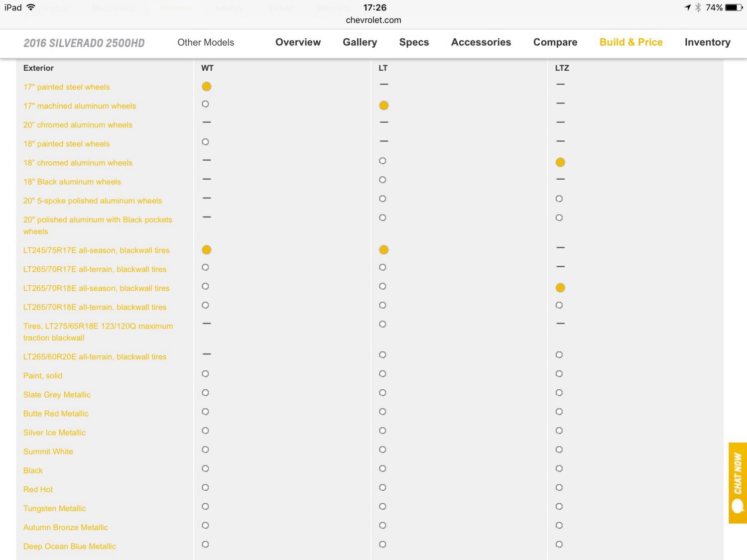
Task: Open the Silver Ice Metallic link
Action: point(54,433)
